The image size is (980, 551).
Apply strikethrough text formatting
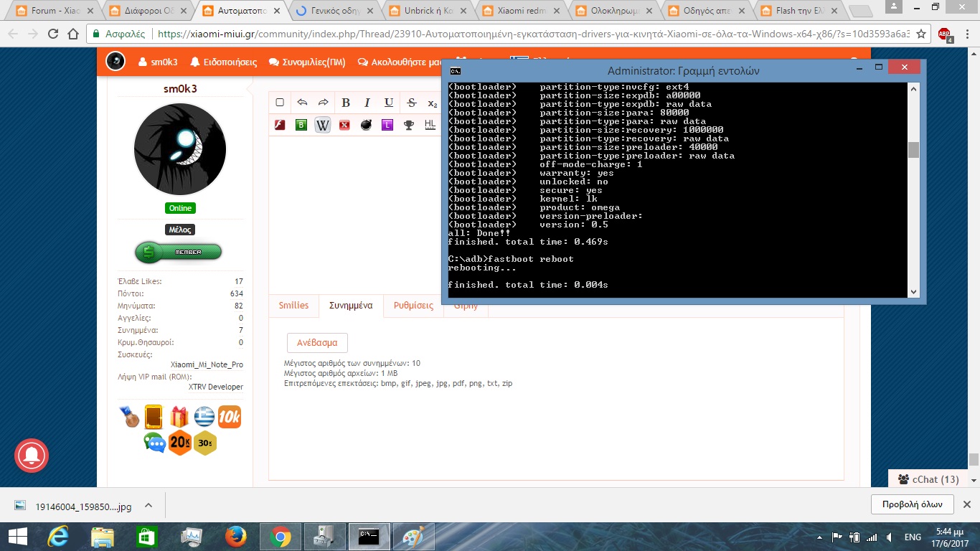tap(411, 103)
